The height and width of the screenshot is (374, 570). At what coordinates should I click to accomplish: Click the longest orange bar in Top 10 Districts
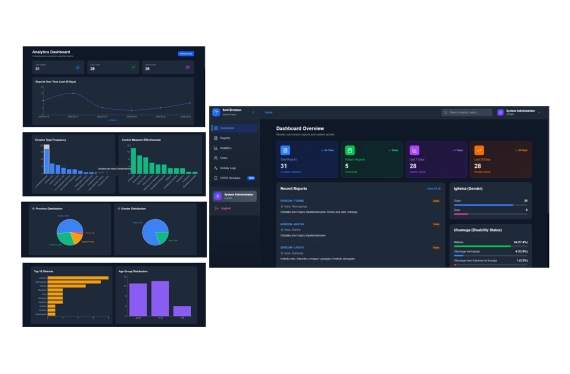tap(78, 278)
